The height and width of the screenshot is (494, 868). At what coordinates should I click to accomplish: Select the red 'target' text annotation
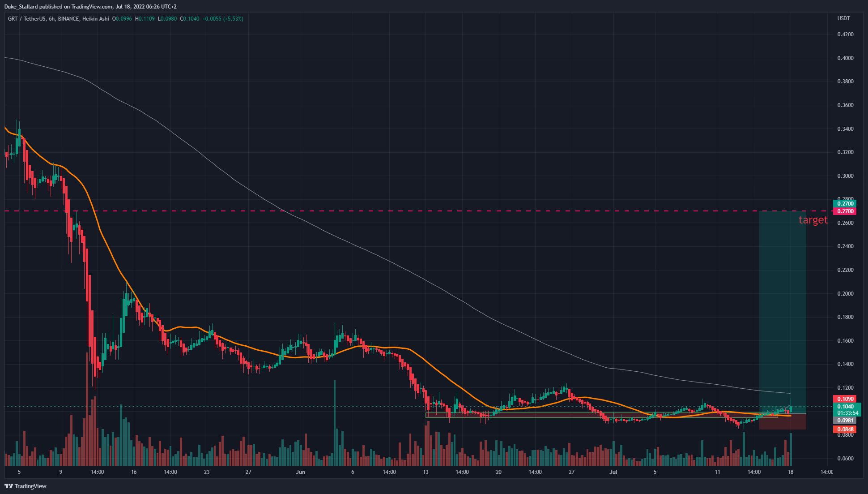pyautogui.click(x=813, y=220)
